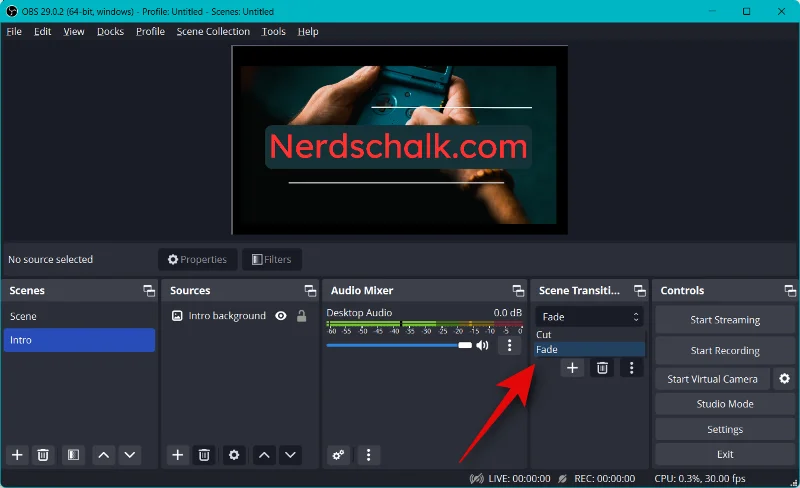Undock the Scenes panel
The image size is (800, 488).
pyautogui.click(x=149, y=290)
